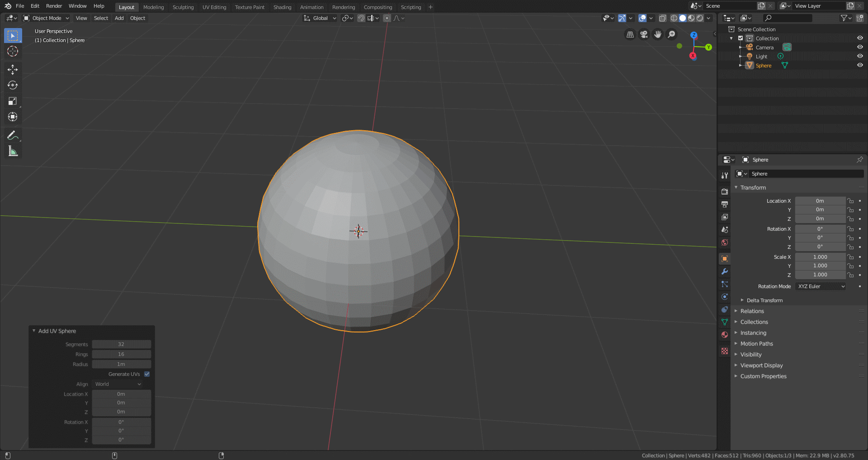
Task: Open the Physics Properties tab
Action: pos(725,297)
